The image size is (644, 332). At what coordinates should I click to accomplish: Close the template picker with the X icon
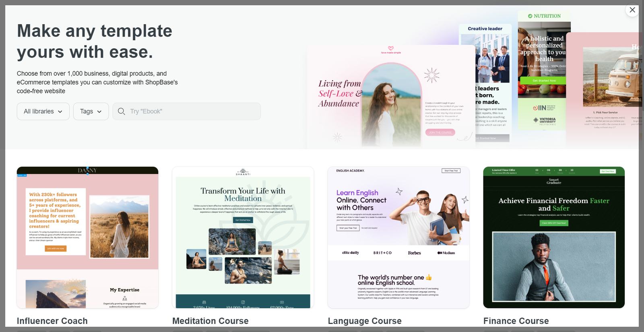pos(632,10)
